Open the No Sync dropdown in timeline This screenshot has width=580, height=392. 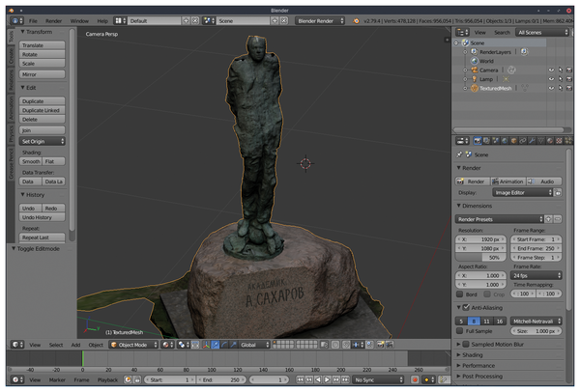tap(378, 379)
